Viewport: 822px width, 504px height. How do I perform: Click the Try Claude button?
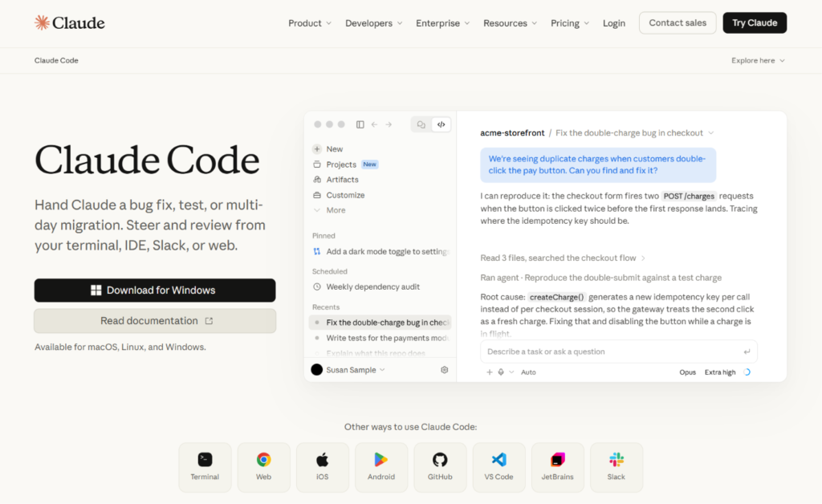pos(755,23)
